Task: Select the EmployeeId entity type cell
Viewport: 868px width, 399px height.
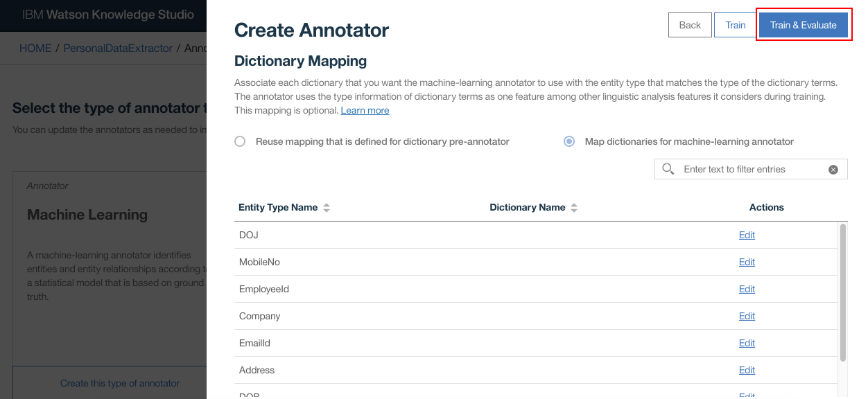Action: (264, 289)
